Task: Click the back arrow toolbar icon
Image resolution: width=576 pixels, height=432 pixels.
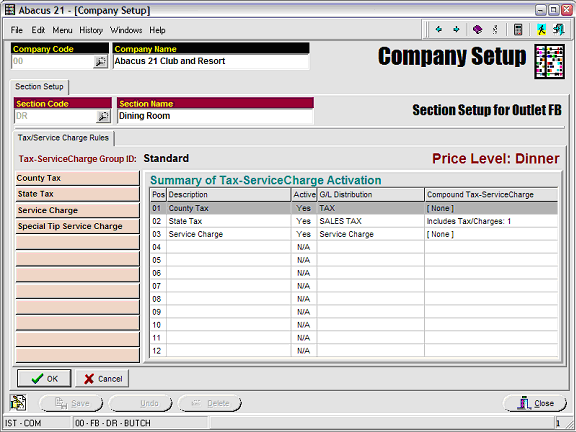Action: point(439,29)
